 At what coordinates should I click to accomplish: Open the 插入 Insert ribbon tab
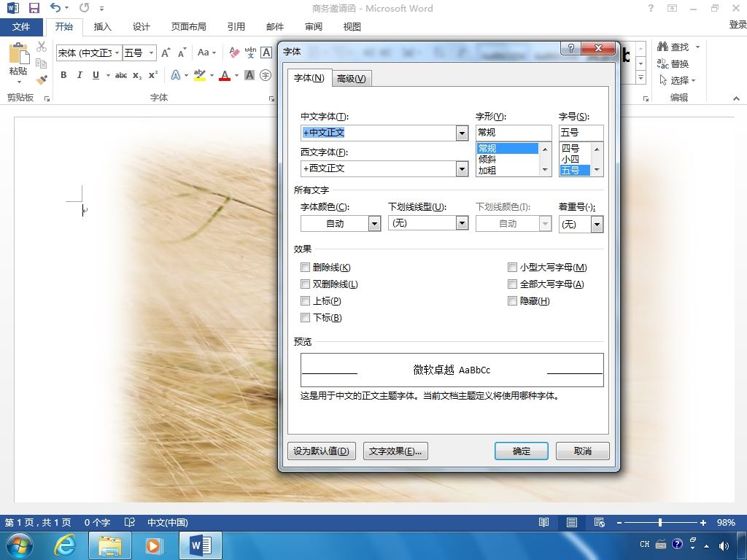(x=102, y=27)
